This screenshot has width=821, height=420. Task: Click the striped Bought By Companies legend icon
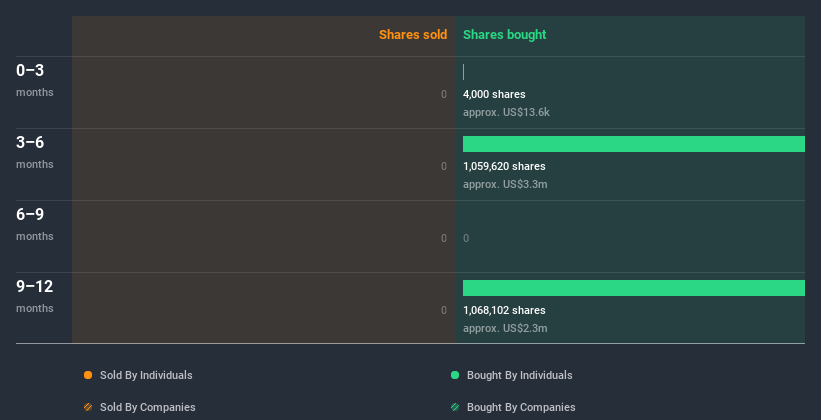(455, 407)
